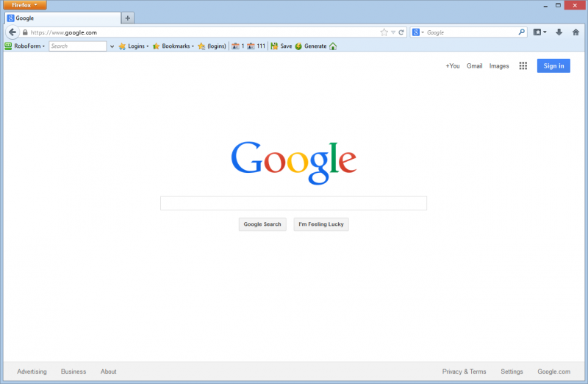Open the Gmail link
This screenshot has width=588, height=384.
tap(474, 66)
